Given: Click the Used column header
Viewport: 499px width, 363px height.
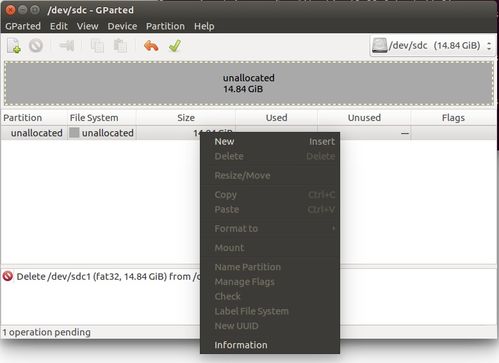Looking at the screenshot, I should pyautogui.click(x=276, y=118).
